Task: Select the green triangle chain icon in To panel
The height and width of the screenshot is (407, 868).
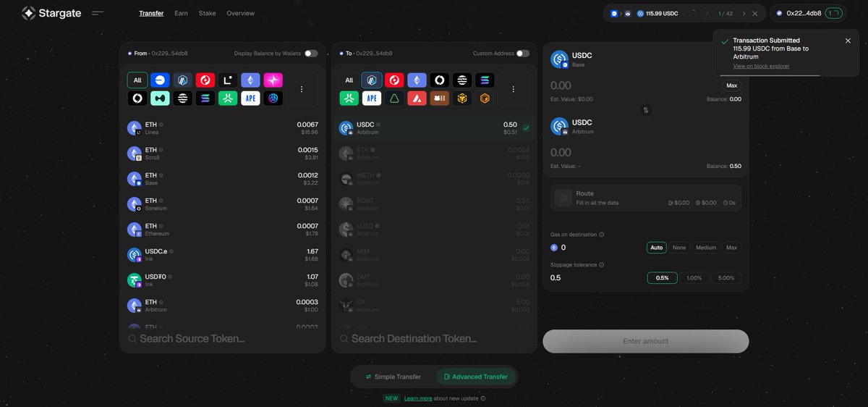Action: (x=394, y=98)
